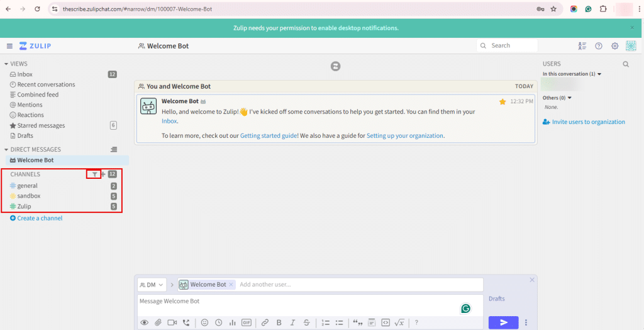Viewport: 644px width, 330px height.
Task: Send the message with the arrow button
Action: [504, 322]
